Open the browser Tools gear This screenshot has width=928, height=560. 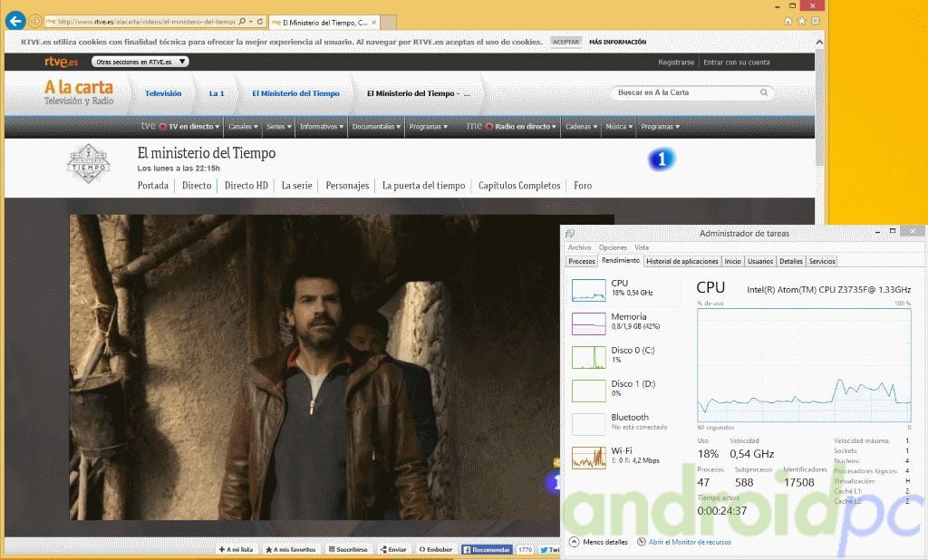click(816, 21)
